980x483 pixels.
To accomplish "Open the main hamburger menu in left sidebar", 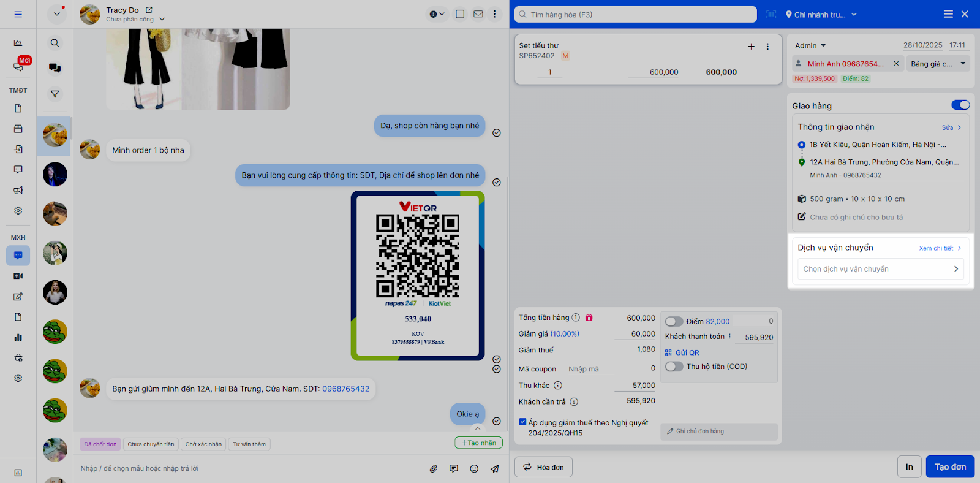I will tap(18, 14).
